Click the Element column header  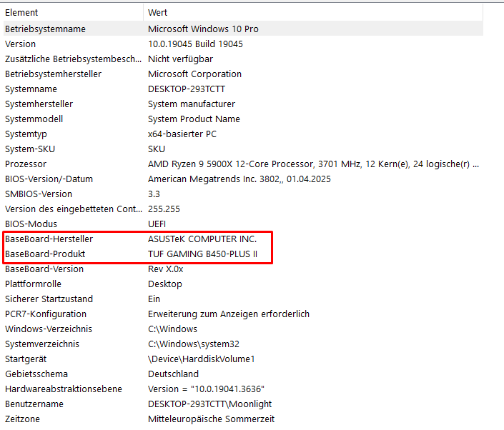coord(21,13)
